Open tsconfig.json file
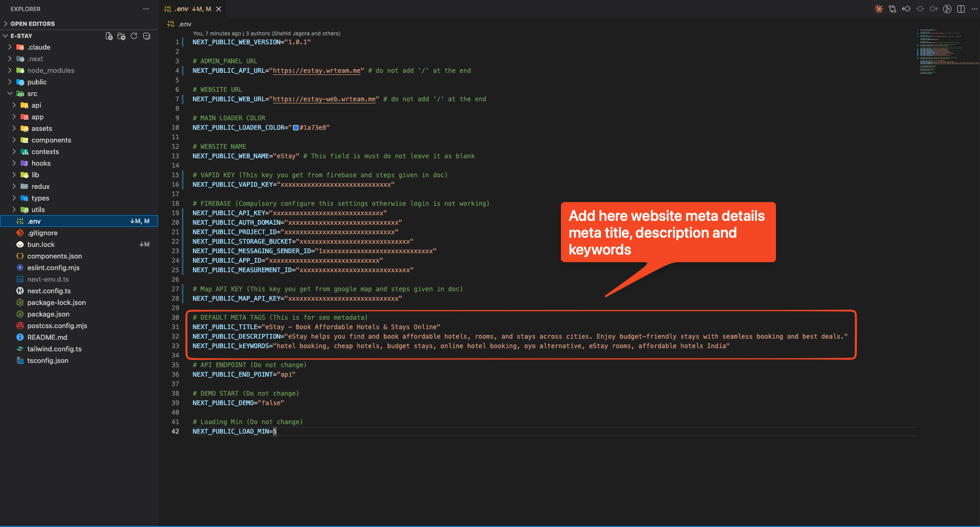The width and height of the screenshot is (980, 527). pos(79,361)
